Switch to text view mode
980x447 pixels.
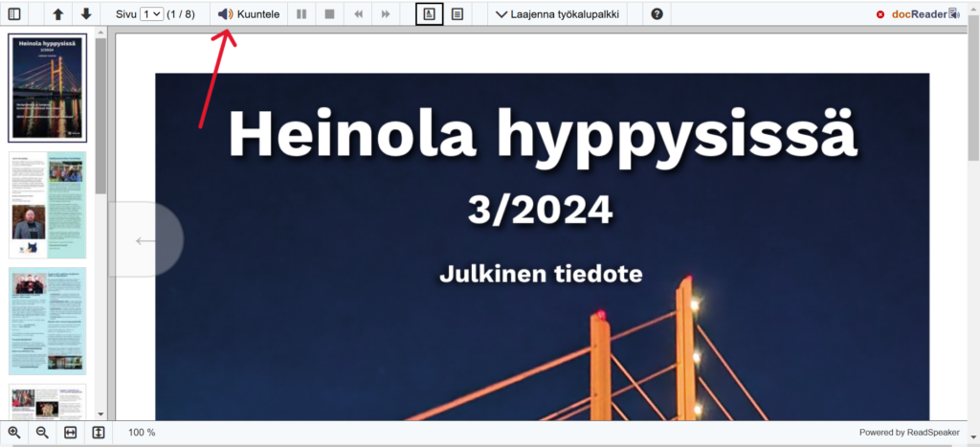(x=457, y=13)
